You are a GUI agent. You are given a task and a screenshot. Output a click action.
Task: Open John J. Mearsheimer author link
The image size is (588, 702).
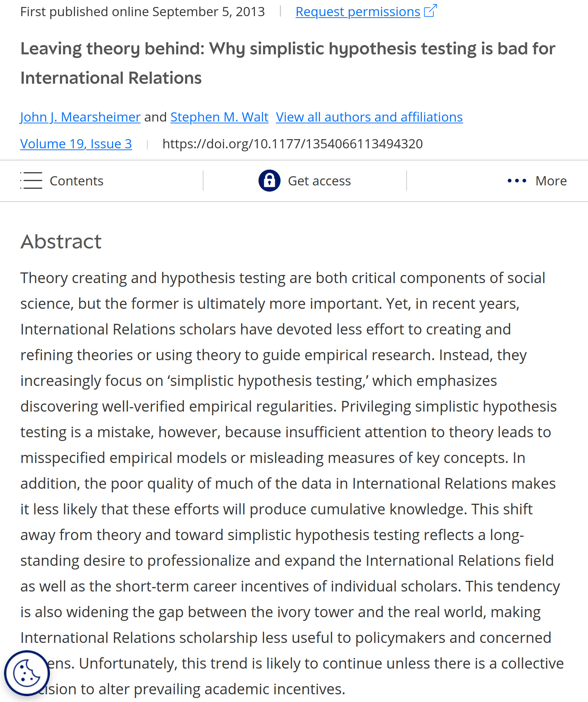click(80, 117)
